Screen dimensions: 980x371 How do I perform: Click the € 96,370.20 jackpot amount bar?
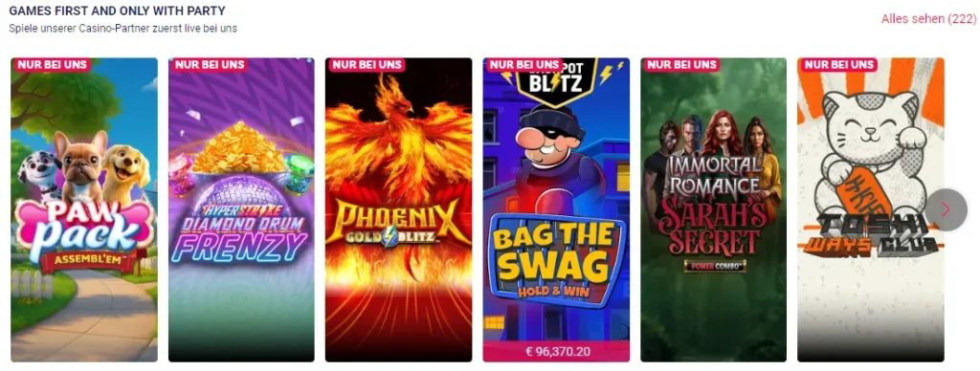click(x=556, y=352)
